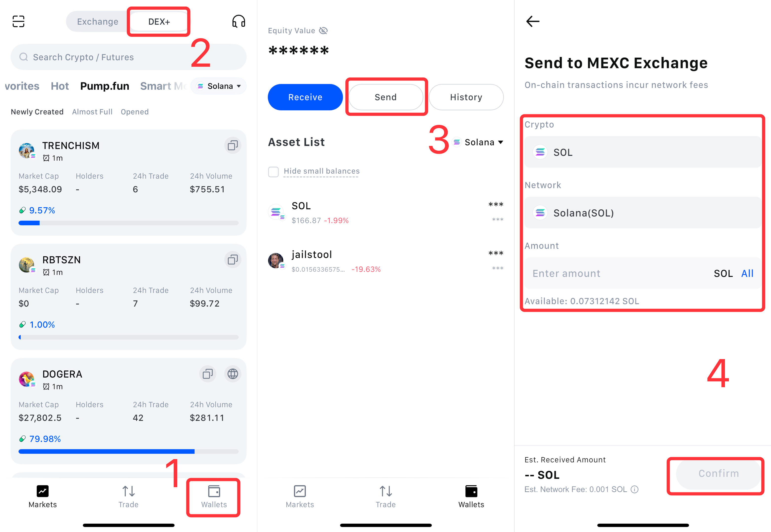Check the Hide small balances box
771x532 pixels.
pos(274,172)
